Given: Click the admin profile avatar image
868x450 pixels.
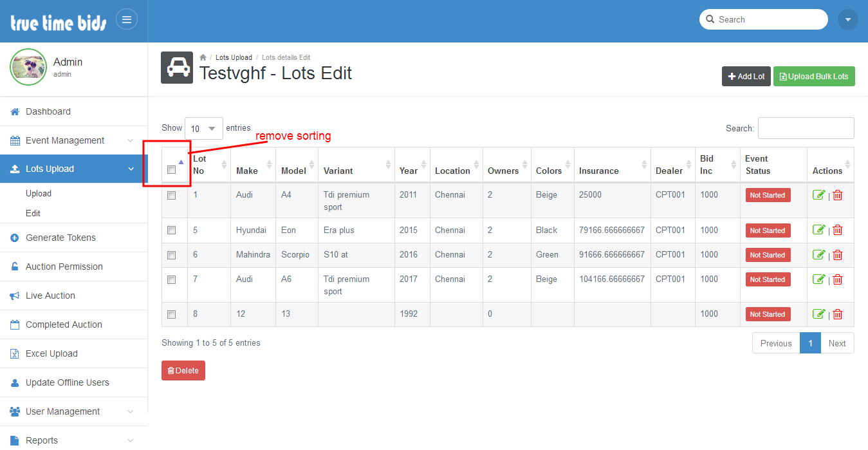Looking at the screenshot, I should click(x=28, y=67).
